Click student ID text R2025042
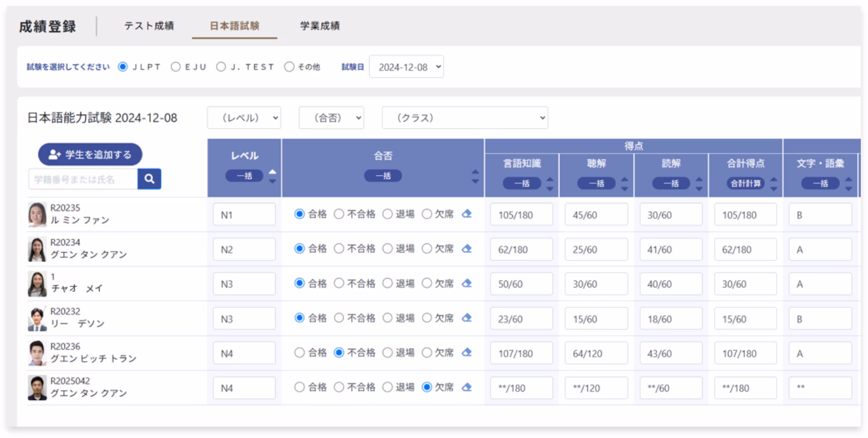This screenshot has height=438, width=868. coord(70,381)
